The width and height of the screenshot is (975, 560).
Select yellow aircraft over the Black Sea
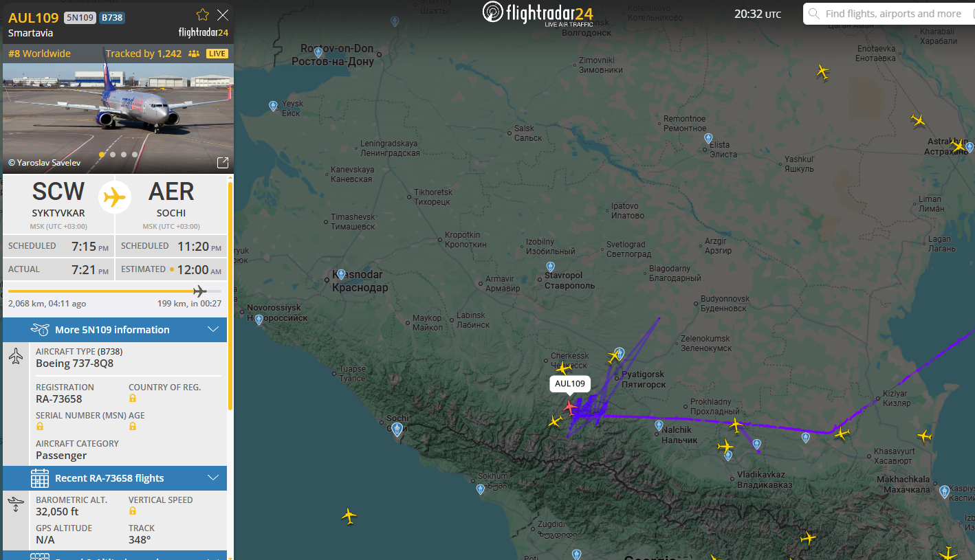point(349,515)
